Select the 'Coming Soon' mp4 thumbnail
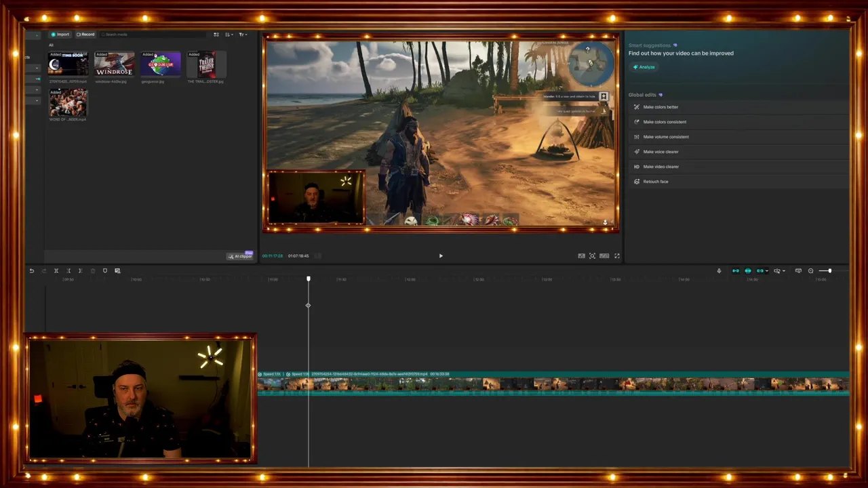The width and height of the screenshot is (868, 488). pos(68,64)
